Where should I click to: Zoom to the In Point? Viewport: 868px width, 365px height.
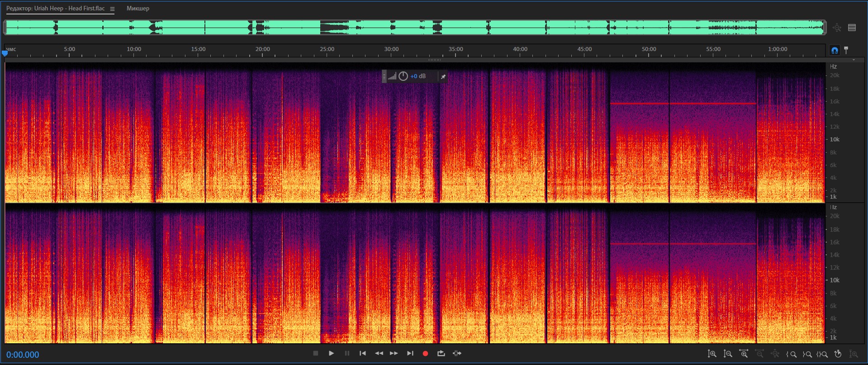(792, 354)
